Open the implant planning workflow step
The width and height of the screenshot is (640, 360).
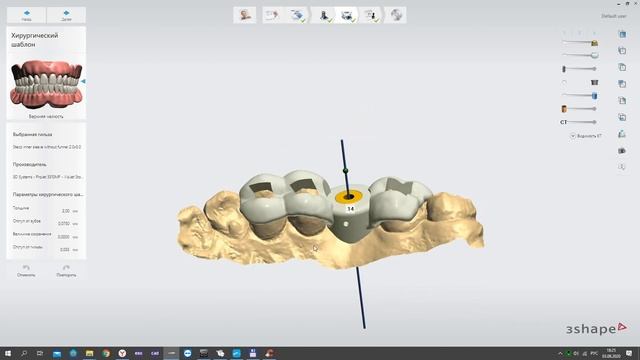point(324,15)
